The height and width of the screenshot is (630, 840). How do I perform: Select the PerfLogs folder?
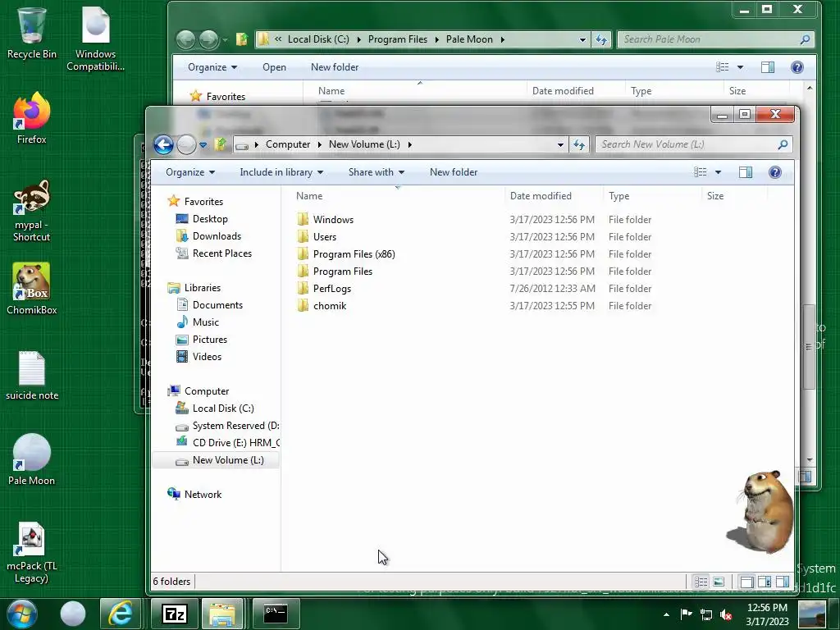pyautogui.click(x=332, y=288)
